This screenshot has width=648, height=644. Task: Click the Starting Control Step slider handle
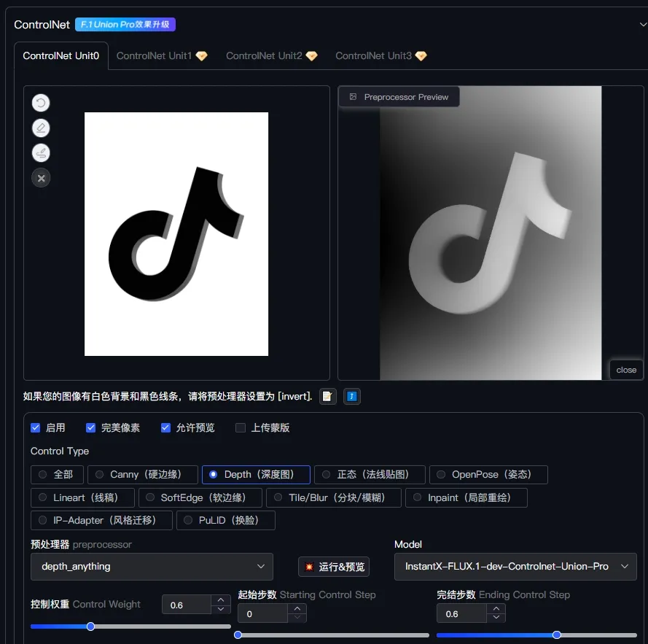pyautogui.click(x=238, y=635)
